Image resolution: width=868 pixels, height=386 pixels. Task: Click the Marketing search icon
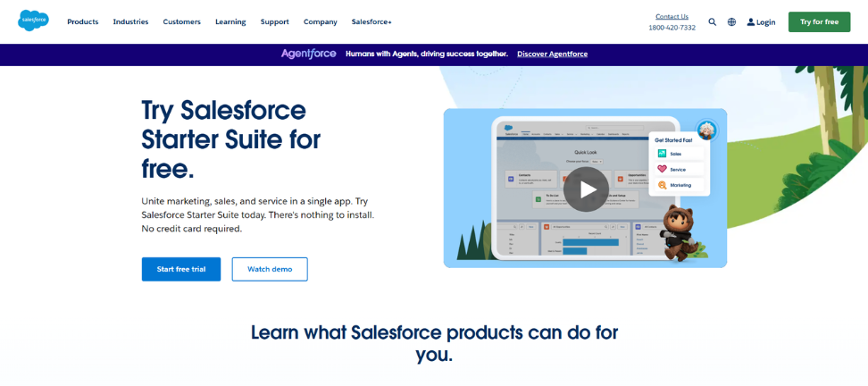coord(662,185)
